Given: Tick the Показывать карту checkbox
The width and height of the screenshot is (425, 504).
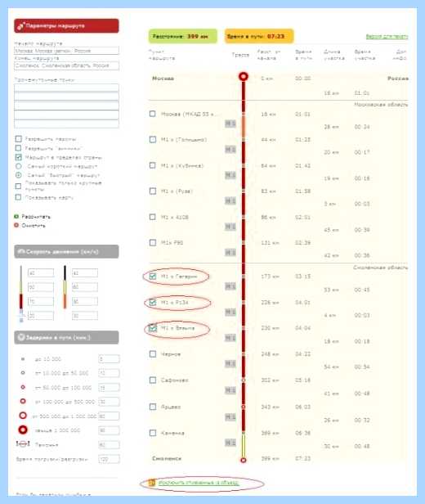Looking at the screenshot, I should click(18, 197).
